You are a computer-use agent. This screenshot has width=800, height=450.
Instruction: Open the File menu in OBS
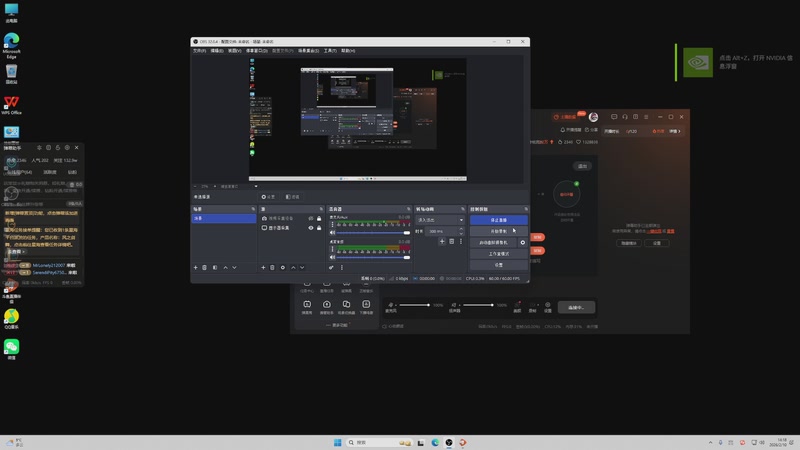click(199, 51)
